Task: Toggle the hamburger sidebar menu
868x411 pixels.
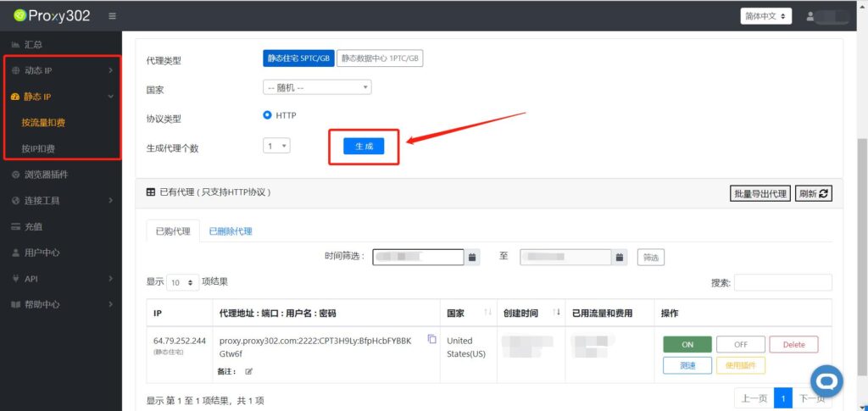Action: [x=113, y=16]
